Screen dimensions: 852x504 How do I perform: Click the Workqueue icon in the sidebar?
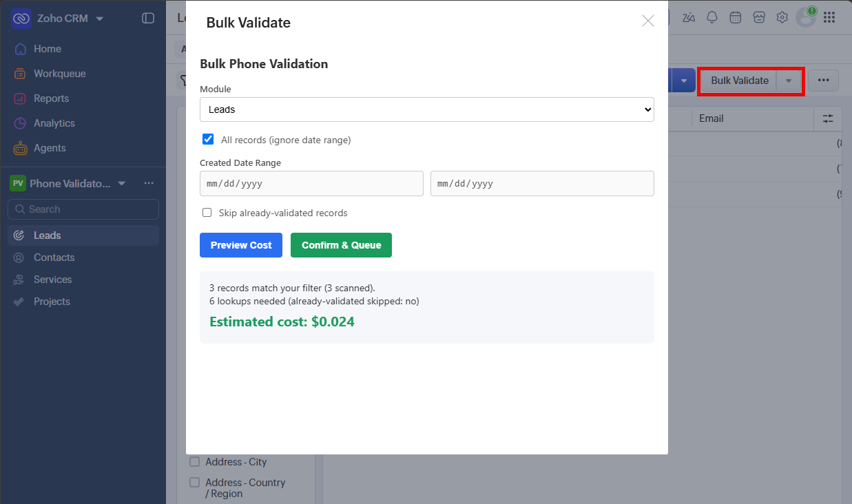[x=21, y=74]
